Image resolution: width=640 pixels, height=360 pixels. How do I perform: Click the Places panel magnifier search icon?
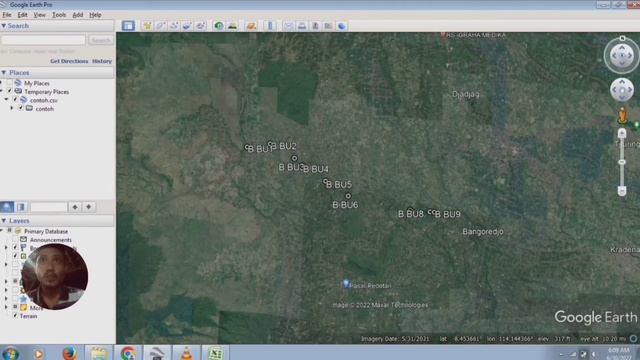[7, 207]
